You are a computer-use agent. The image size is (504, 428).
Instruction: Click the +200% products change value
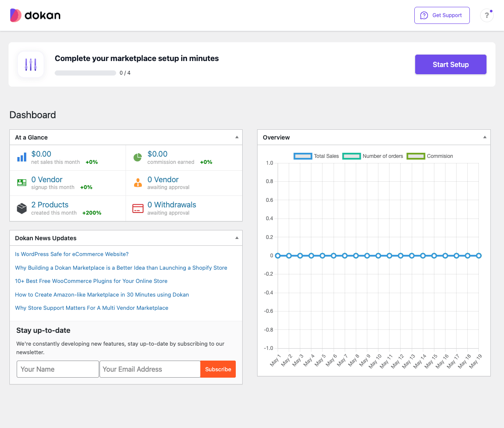tap(92, 213)
